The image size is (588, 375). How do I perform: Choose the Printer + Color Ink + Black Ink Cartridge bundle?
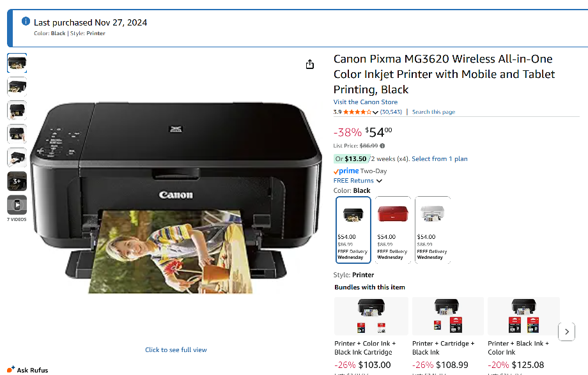(371, 326)
